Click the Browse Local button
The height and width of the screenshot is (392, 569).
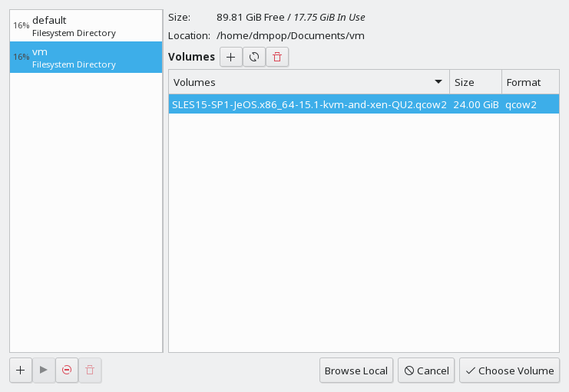(x=356, y=371)
